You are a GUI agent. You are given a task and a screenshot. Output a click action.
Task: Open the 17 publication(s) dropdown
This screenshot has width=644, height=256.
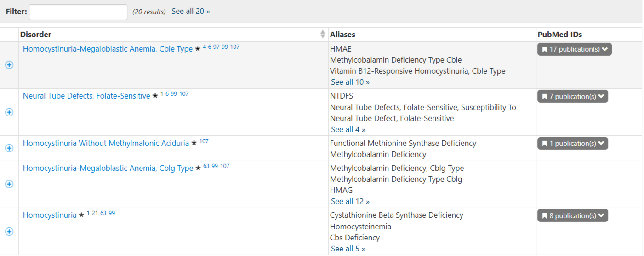[575, 49]
